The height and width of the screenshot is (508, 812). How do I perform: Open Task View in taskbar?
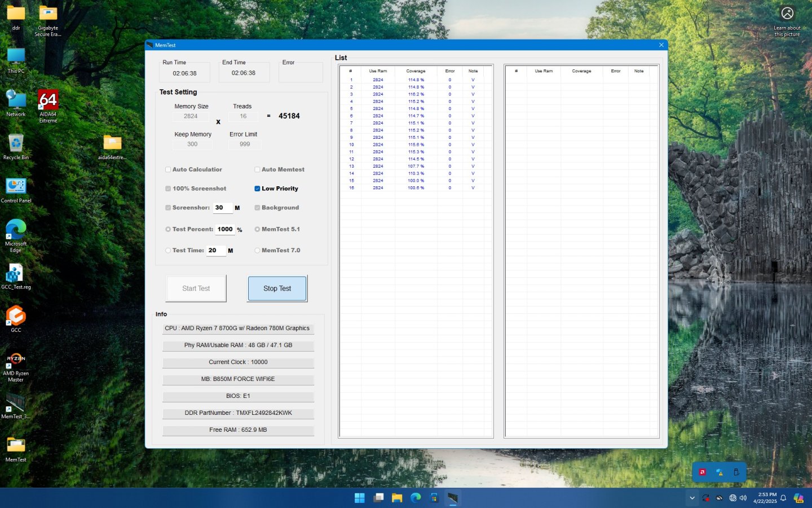click(378, 498)
